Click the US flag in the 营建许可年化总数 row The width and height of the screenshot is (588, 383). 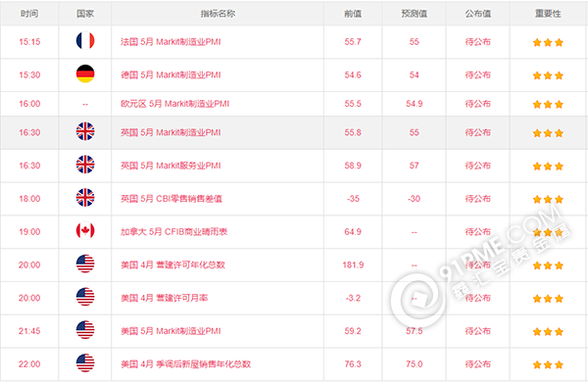tap(85, 263)
